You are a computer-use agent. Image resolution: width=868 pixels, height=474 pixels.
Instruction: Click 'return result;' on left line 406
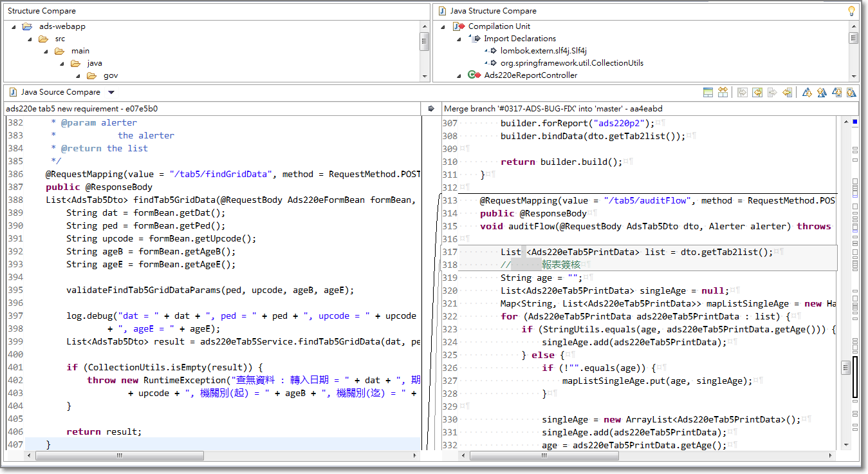(104, 431)
